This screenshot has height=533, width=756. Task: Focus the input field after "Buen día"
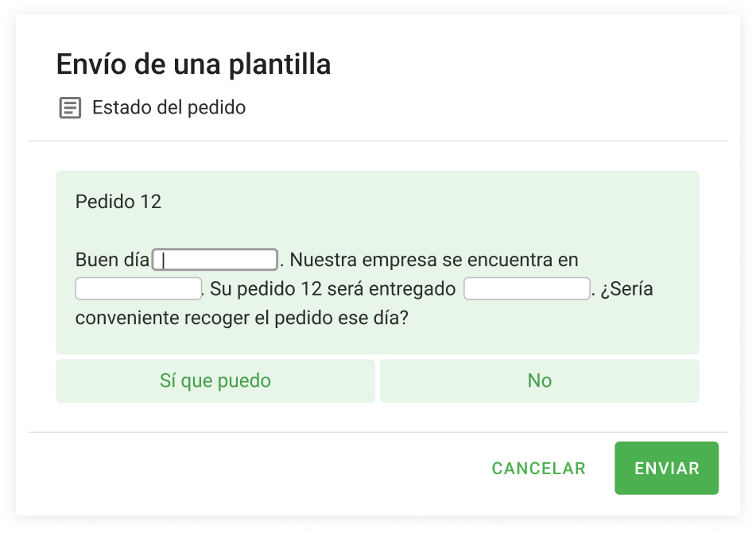215,260
